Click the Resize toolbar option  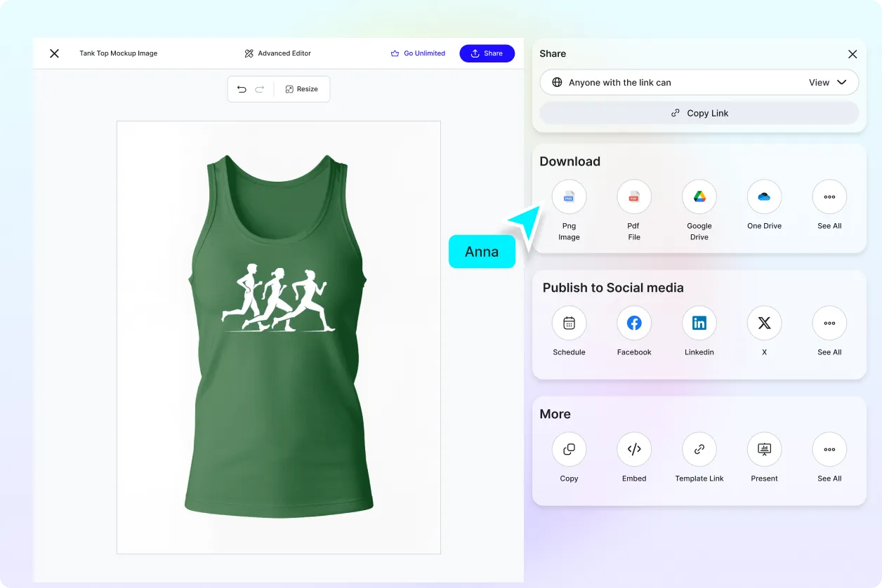point(302,88)
